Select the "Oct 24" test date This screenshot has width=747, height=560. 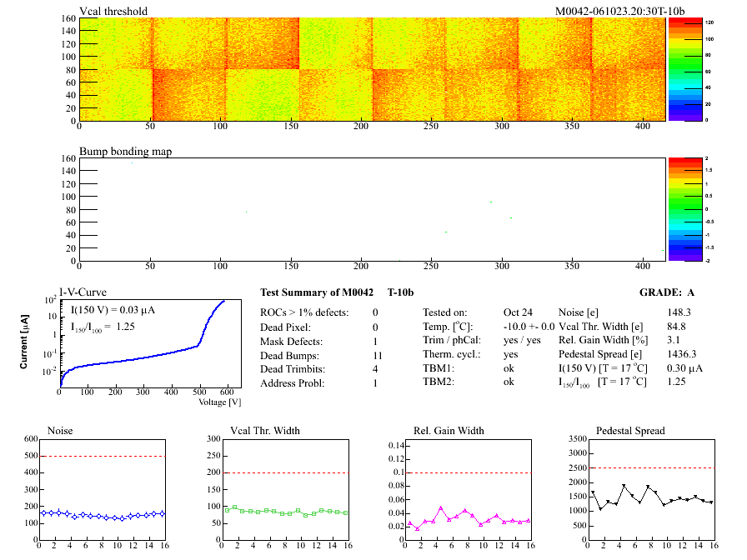(x=518, y=312)
